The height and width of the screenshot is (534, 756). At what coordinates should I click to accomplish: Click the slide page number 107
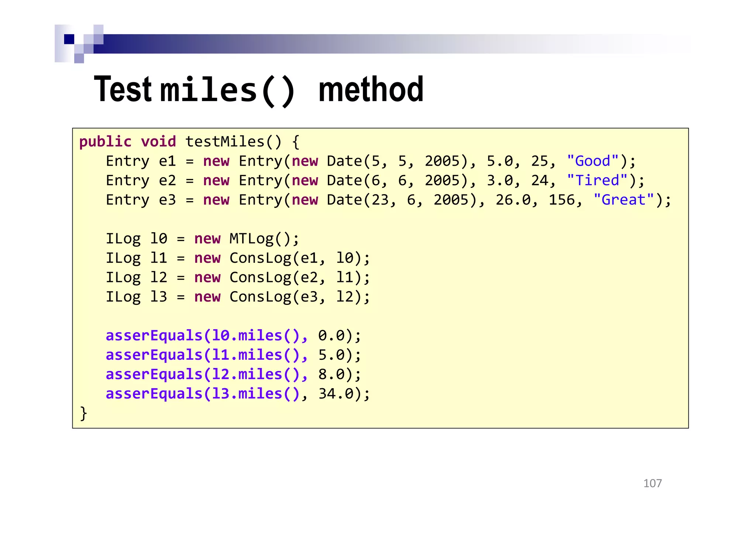[653, 483]
